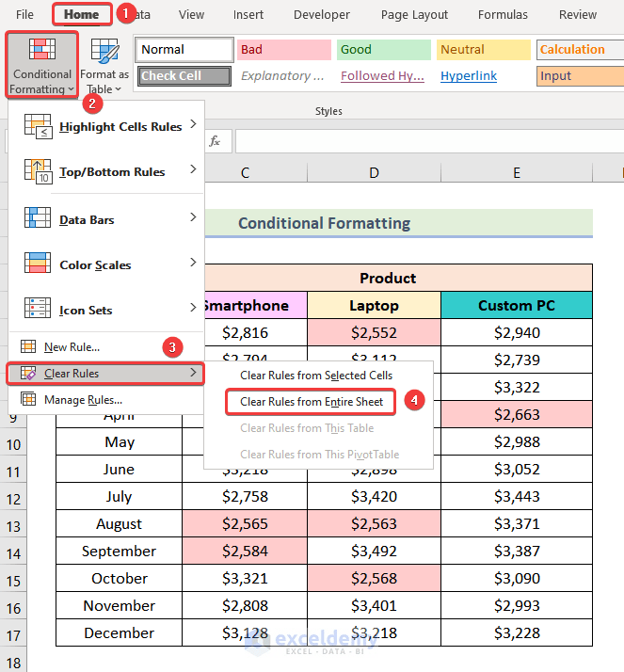Click the Icon Sets icon
624x672 pixels.
click(38, 308)
